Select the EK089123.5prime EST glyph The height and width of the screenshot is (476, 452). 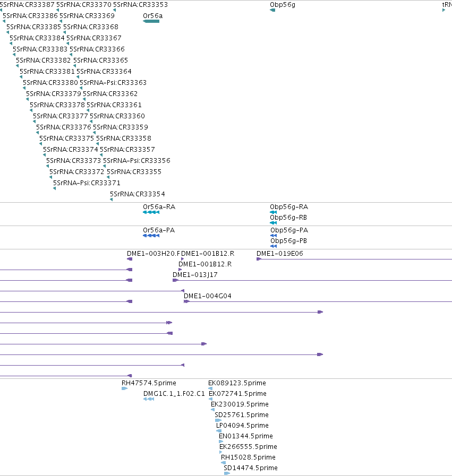point(210,388)
